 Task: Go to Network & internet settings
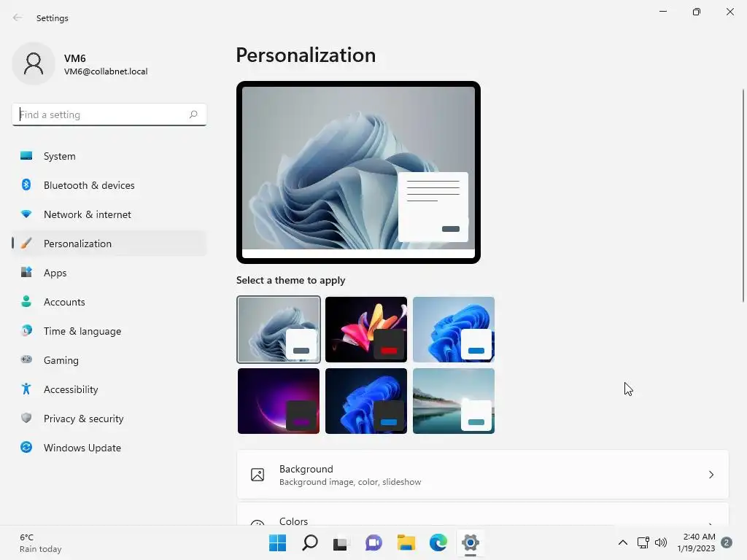pos(109,214)
